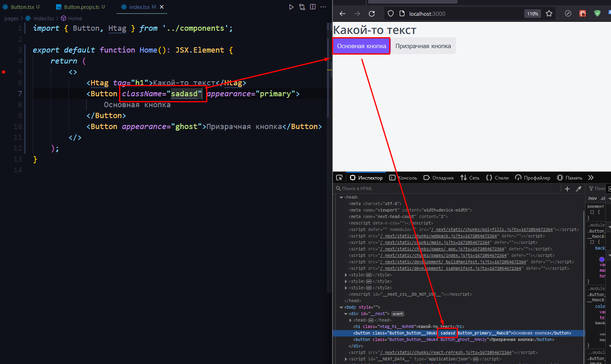The image size is (611, 364).
Task: Expand the first style element
Action: 346,275
